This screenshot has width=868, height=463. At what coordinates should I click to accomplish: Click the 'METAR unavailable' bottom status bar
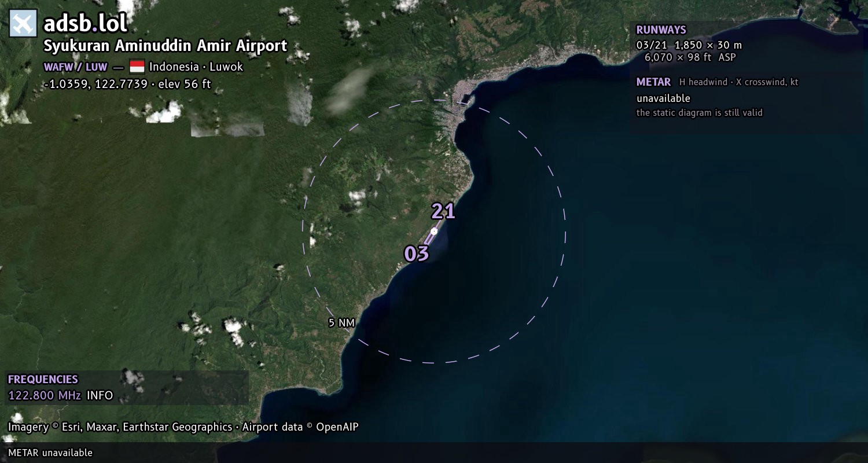point(434,453)
